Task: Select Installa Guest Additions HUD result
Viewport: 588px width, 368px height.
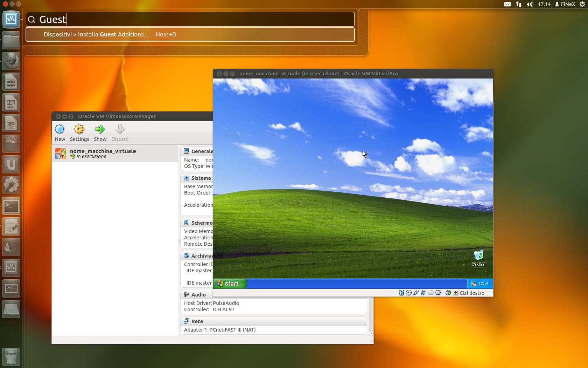Action: [x=190, y=34]
